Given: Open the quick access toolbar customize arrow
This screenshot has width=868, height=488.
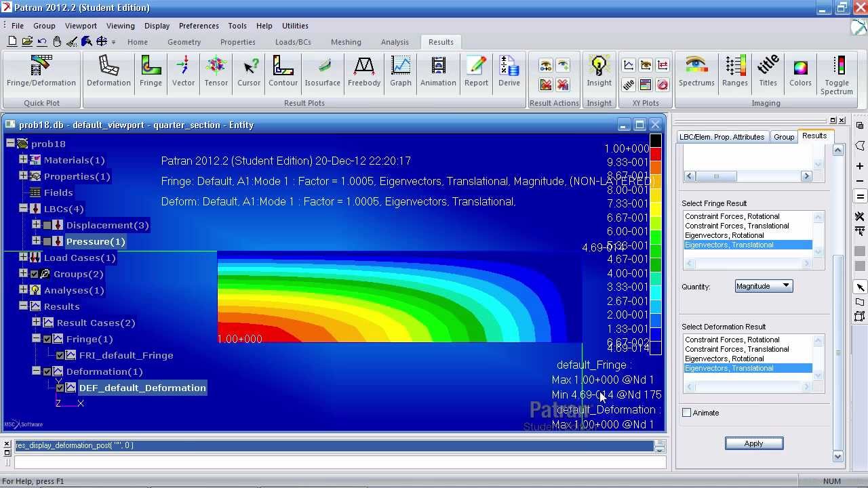Looking at the screenshot, I should [113, 42].
